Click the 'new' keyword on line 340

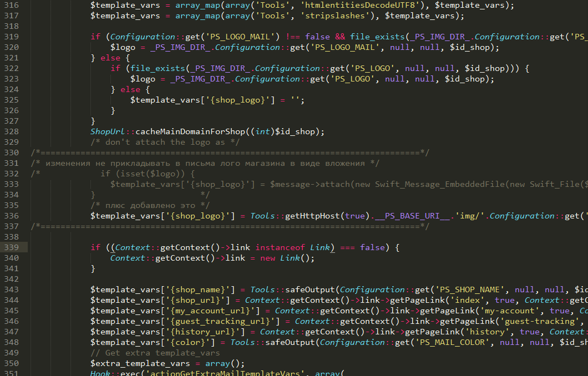click(267, 258)
